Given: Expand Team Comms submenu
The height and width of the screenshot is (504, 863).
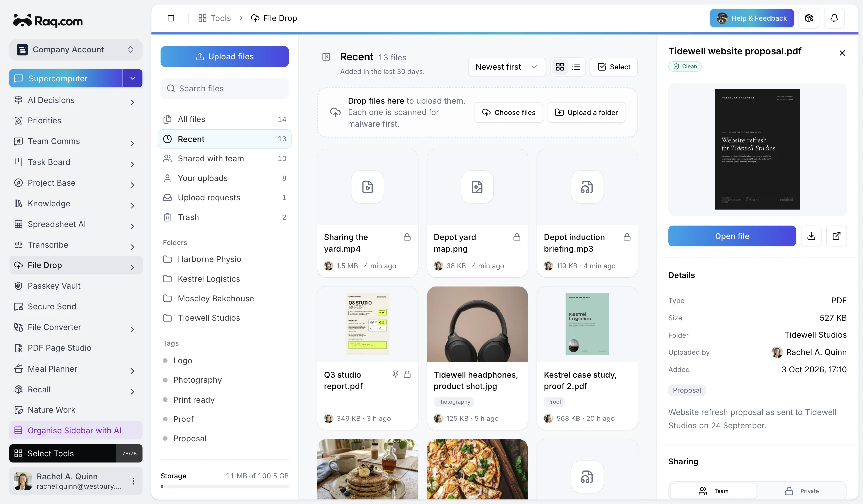Looking at the screenshot, I should click(132, 143).
